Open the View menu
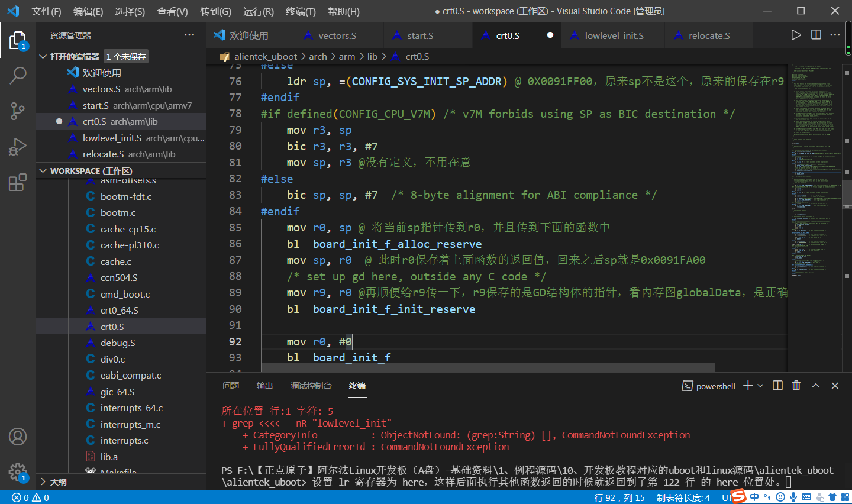The width and height of the screenshot is (852, 504). pos(172,11)
